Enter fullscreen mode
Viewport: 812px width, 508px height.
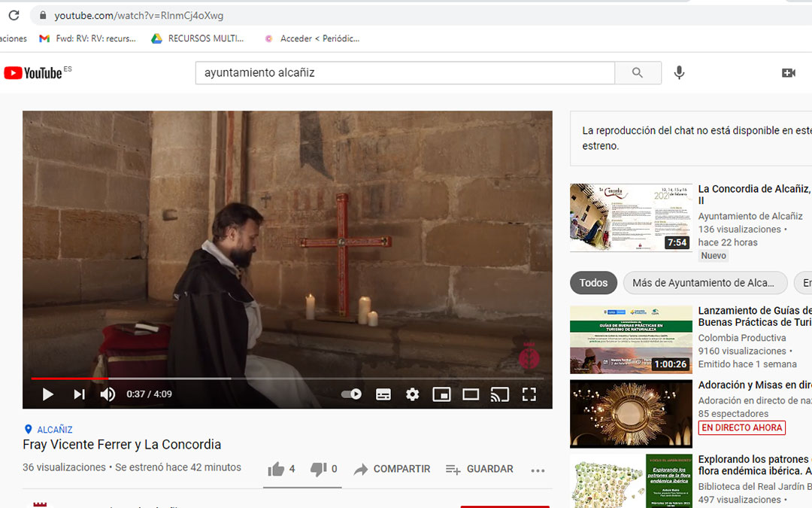pos(529,394)
